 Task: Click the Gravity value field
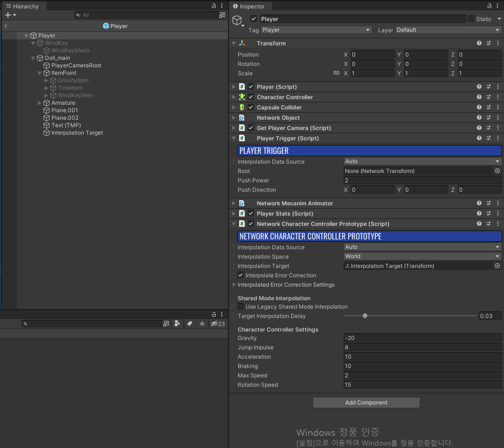tap(423, 338)
